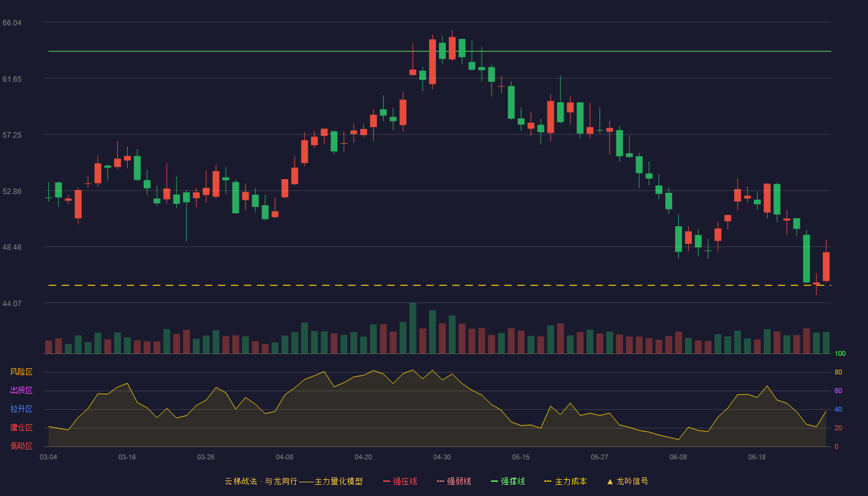868x496 pixels.
Task: Click the 拉升区 zone label
Action: tap(21, 409)
